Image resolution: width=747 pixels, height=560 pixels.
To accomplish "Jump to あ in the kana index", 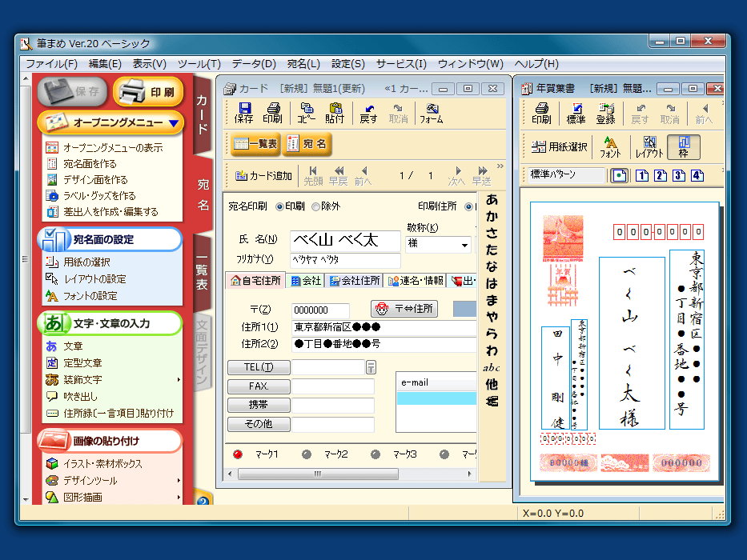I will point(492,200).
